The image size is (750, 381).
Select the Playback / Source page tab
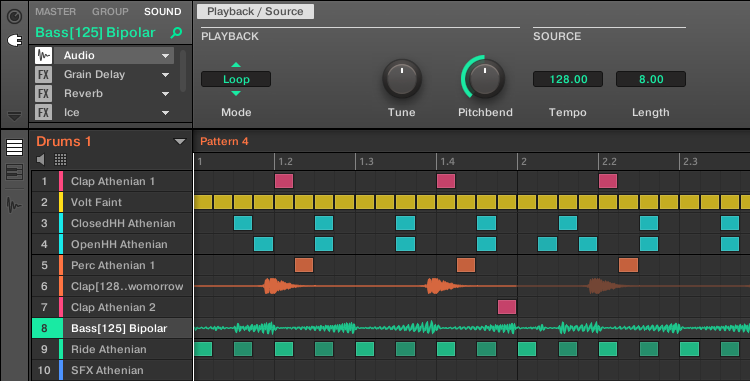click(x=255, y=11)
